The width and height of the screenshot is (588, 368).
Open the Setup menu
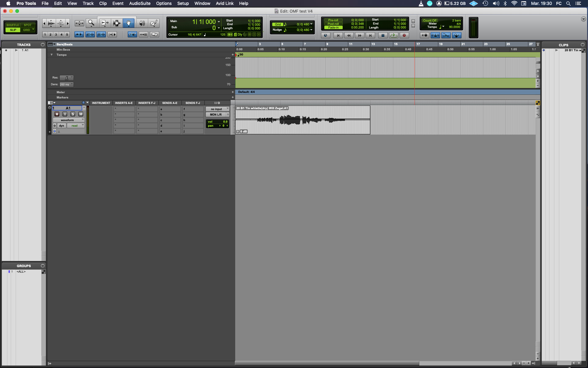[183, 3]
